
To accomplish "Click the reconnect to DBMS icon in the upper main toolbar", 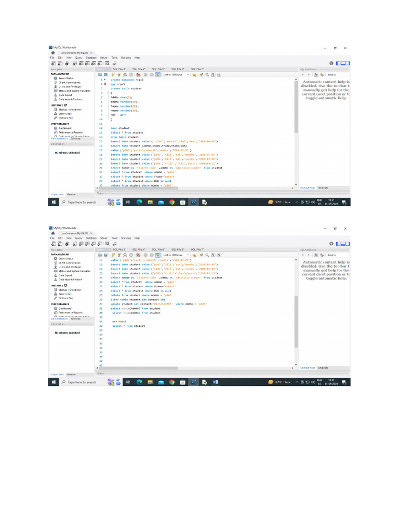I will [115, 63].
